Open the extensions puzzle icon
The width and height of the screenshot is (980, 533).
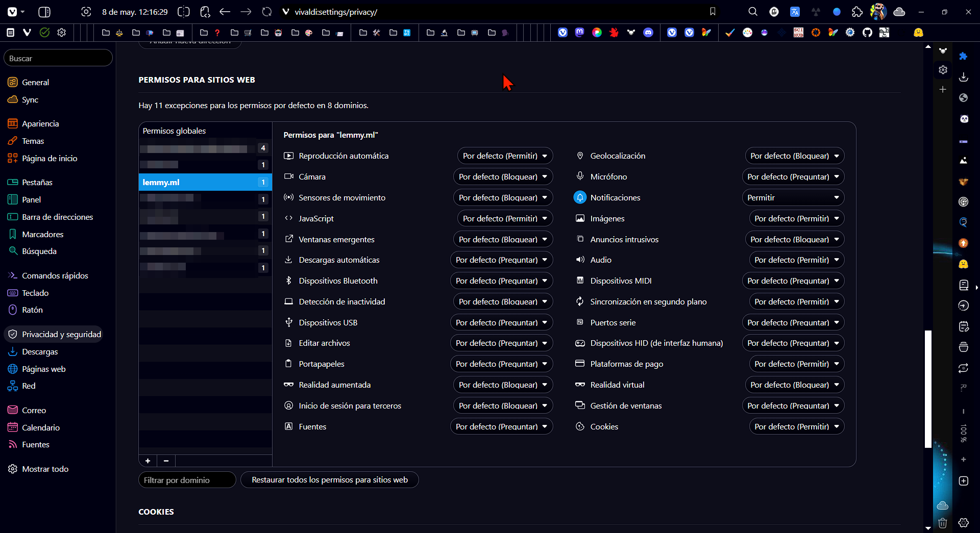[x=857, y=12]
